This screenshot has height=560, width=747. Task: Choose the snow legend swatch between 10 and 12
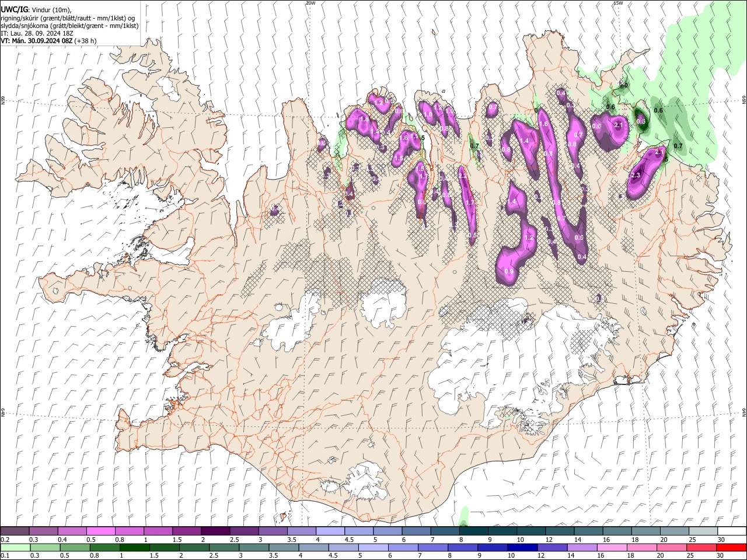531,531
